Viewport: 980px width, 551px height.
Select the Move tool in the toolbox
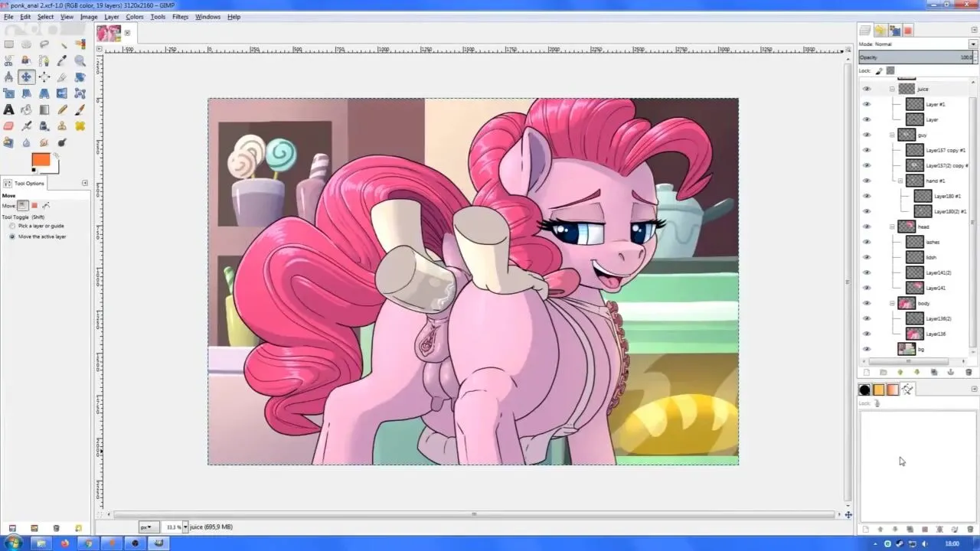(26, 77)
